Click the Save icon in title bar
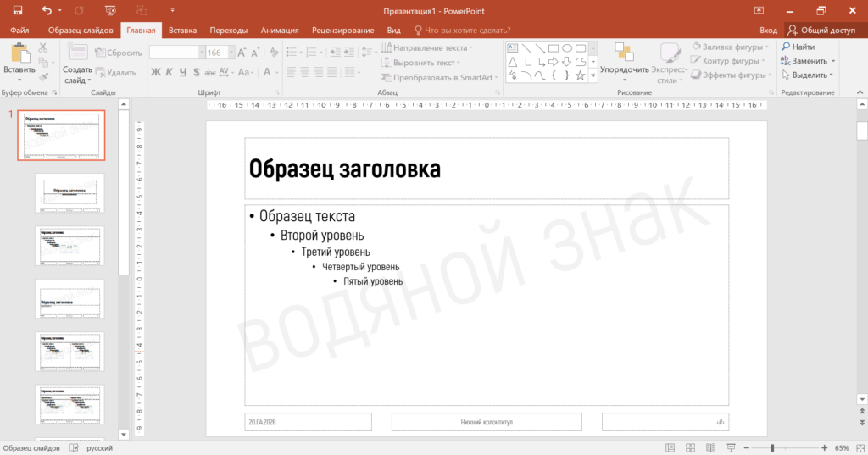 (18, 10)
